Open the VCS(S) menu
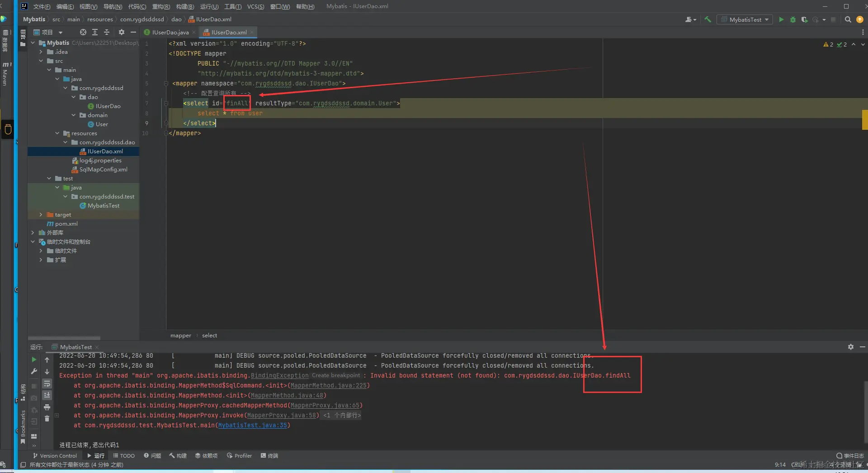Screen dimensions: 868x473 [x=255, y=6]
